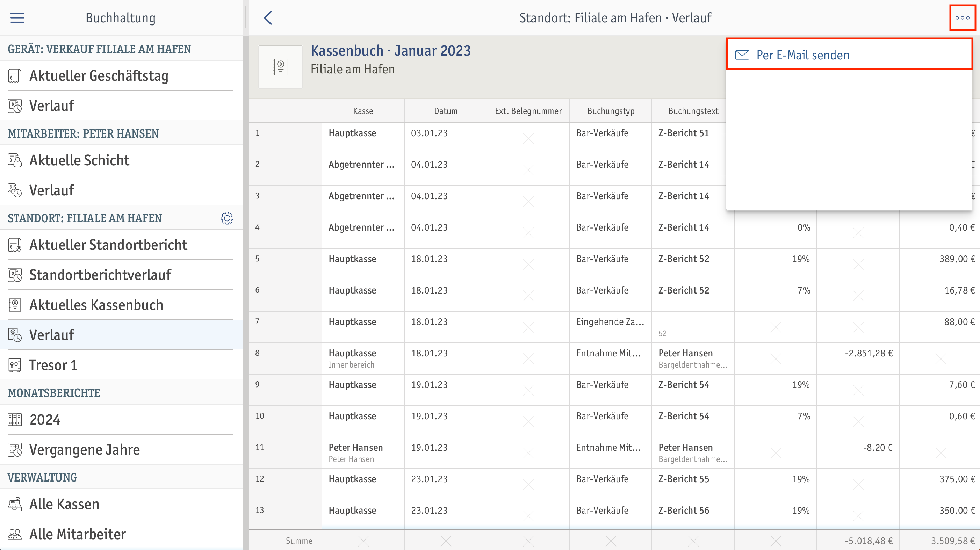Click the Aktuelle Schicht icon
The image size is (980, 550).
coord(14,160)
